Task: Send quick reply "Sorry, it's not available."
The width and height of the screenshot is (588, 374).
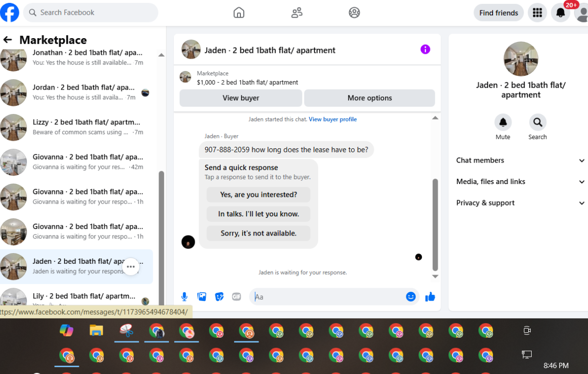Action: [x=259, y=234]
